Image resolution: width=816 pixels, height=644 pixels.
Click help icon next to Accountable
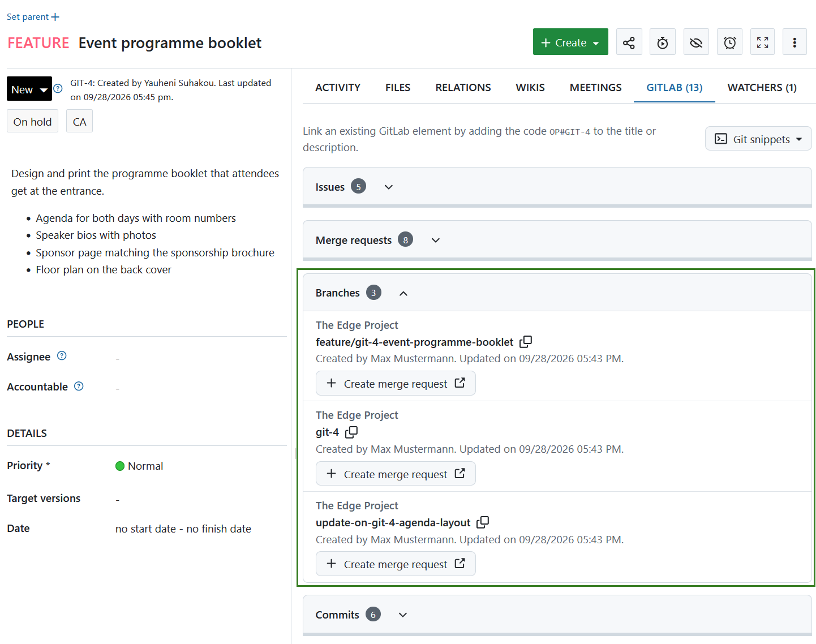pos(79,386)
